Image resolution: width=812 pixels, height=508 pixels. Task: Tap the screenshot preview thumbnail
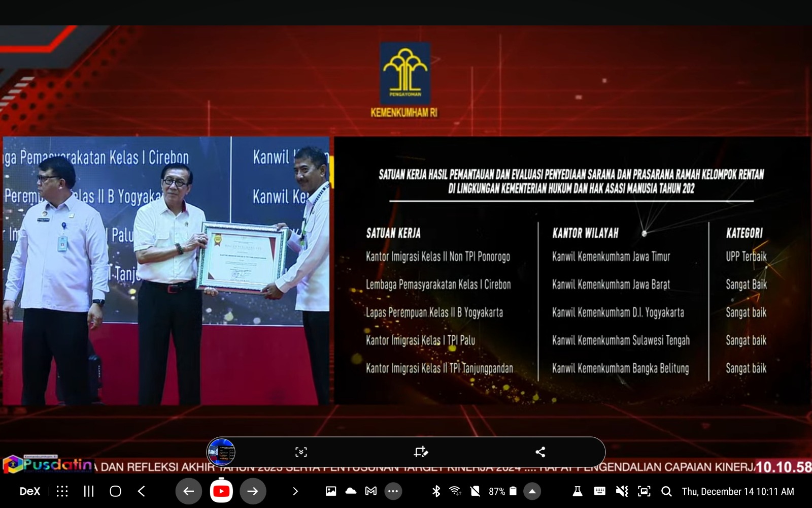221,452
